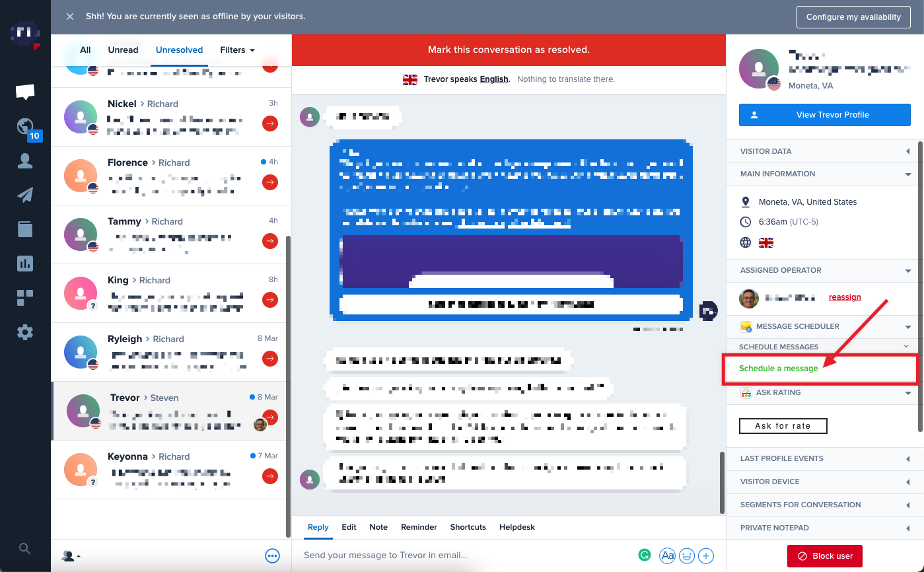Viewport: 924px width, 572px height.
Task: Open the chat inbox icon in sidebar
Action: (25, 92)
